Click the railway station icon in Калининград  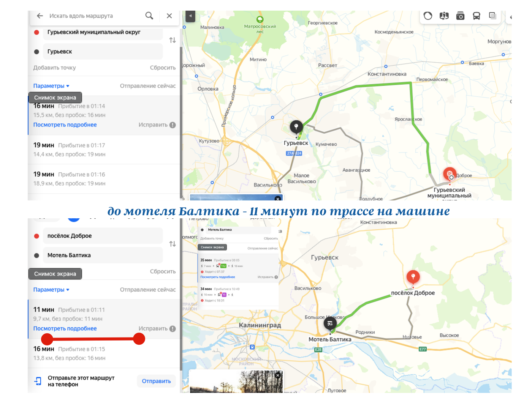coord(252,347)
